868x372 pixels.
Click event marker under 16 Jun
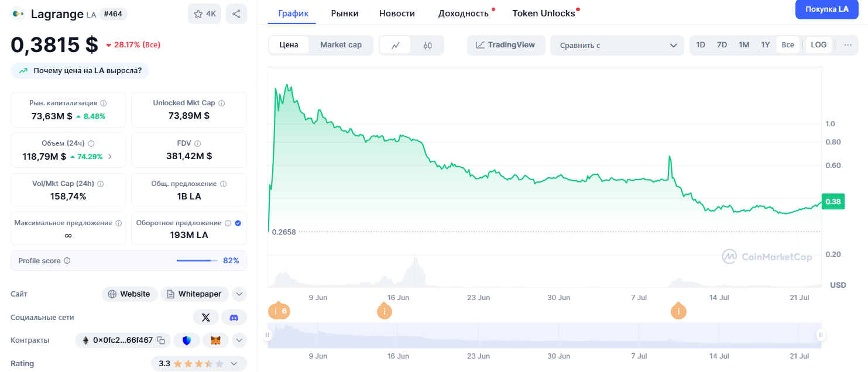pos(385,311)
